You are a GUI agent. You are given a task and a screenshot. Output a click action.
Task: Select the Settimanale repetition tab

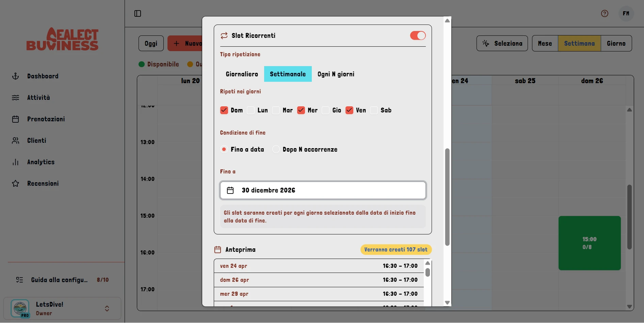[x=288, y=74]
